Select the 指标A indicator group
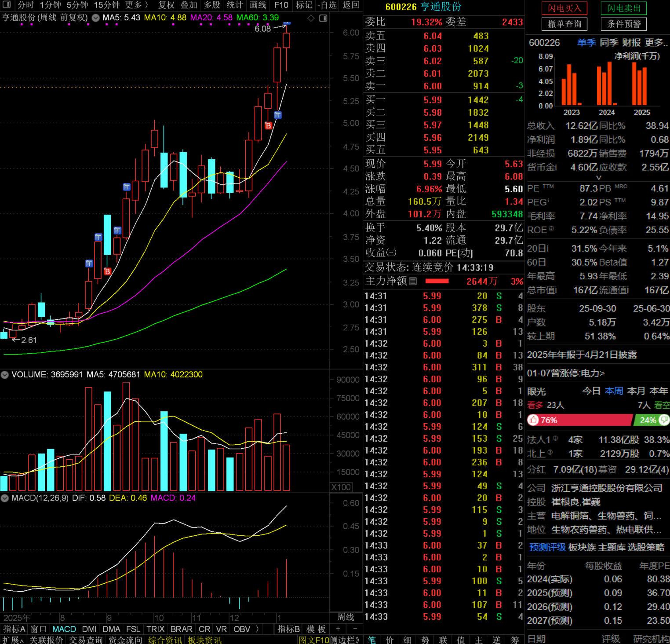 14,629
